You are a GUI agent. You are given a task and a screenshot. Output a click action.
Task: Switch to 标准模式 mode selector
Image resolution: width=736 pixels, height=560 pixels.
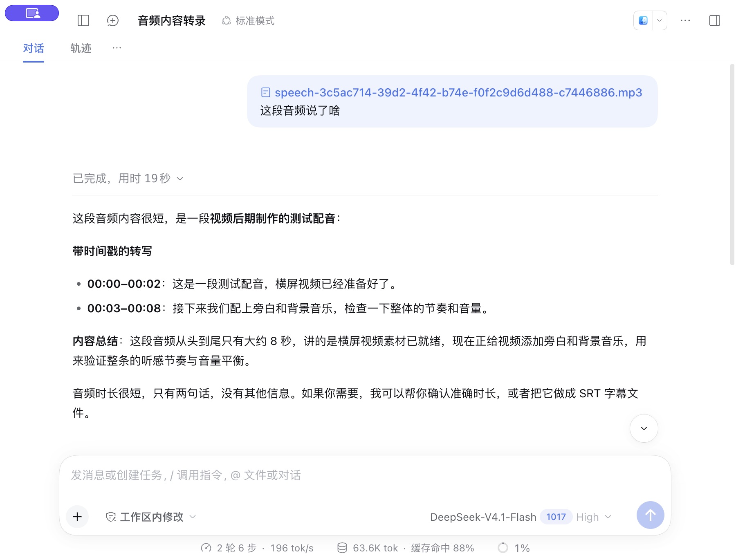248,20
